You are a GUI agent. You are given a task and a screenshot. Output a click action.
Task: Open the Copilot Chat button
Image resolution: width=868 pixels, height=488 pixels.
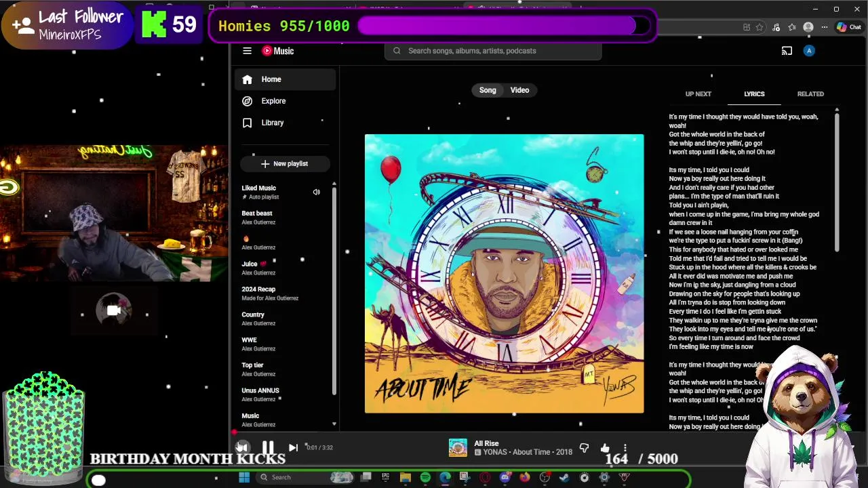pos(849,27)
